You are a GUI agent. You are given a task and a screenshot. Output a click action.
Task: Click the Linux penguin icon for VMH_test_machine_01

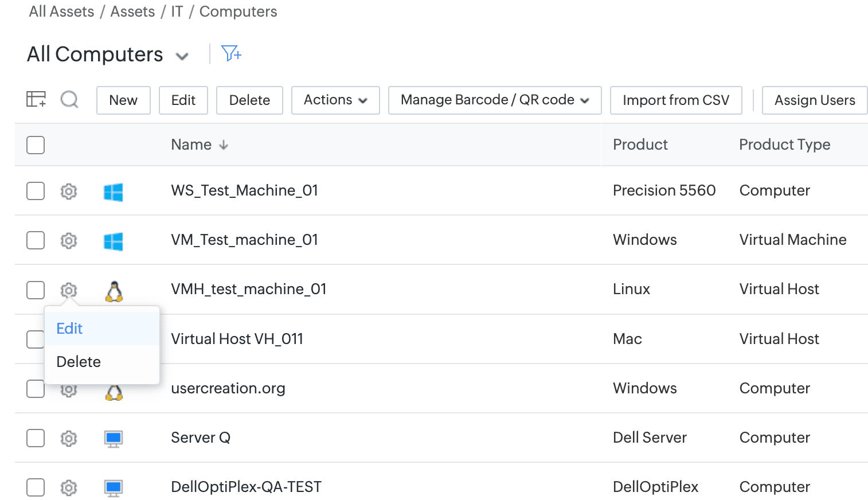pyautogui.click(x=114, y=291)
